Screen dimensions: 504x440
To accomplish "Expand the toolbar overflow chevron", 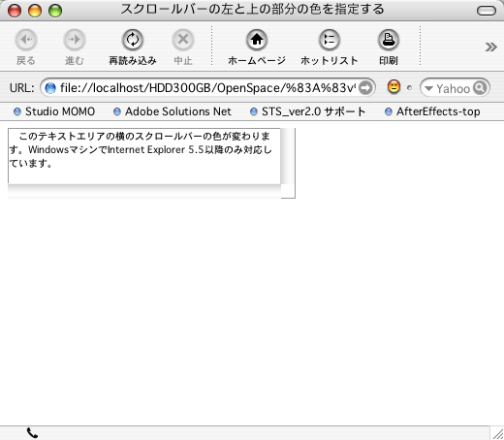I will (491, 47).
